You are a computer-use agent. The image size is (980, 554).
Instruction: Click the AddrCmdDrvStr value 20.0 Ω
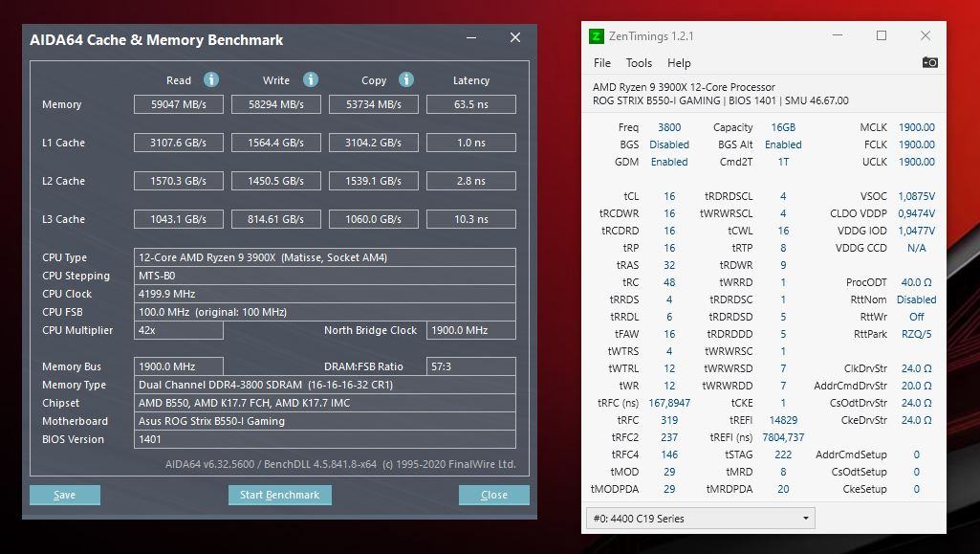[x=917, y=386]
